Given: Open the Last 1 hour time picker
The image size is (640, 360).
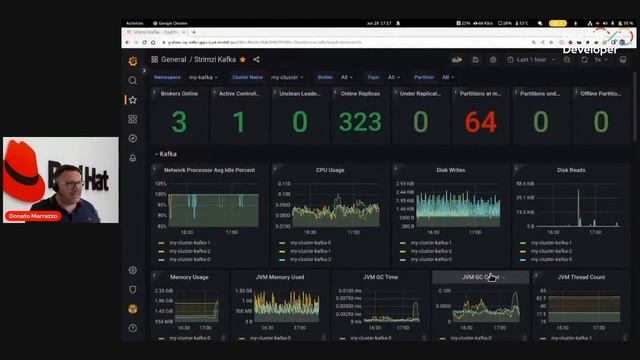Looking at the screenshot, I should click(x=532, y=60).
